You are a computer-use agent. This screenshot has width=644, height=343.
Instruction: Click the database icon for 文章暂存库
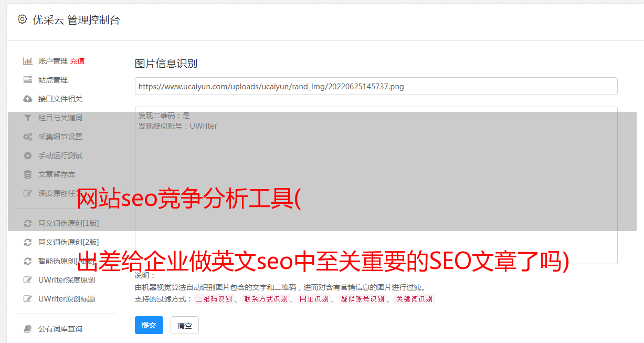pyautogui.click(x=28, y=174)
